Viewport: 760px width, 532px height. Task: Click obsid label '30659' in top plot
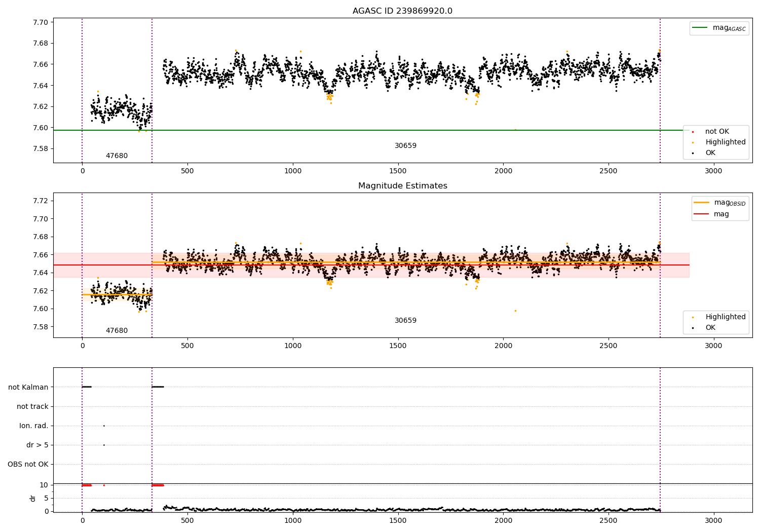tap(405, 145)
